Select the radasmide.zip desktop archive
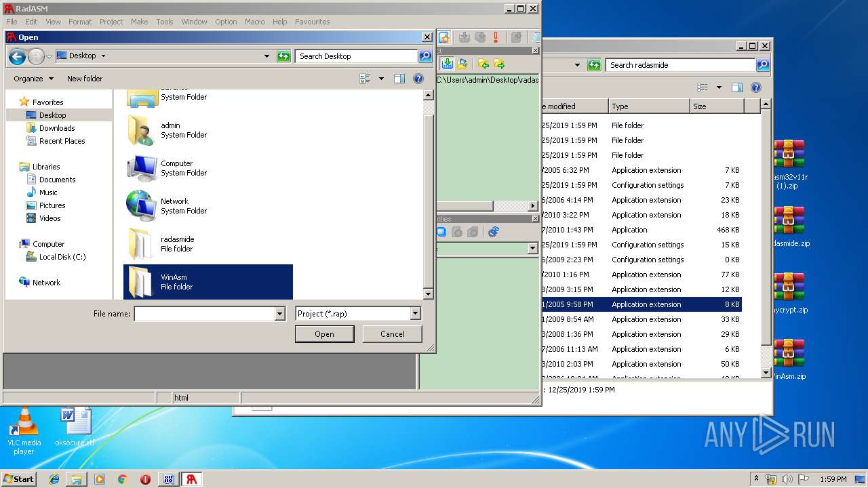 coord(790,226)
